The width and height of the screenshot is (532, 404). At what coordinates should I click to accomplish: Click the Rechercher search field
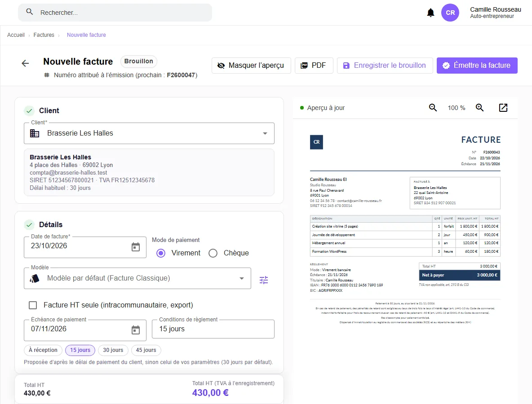[x=115, y=13]
